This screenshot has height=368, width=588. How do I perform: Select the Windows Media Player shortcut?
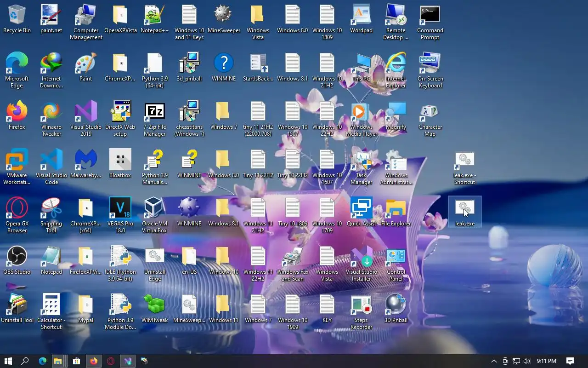pos(362,119)
